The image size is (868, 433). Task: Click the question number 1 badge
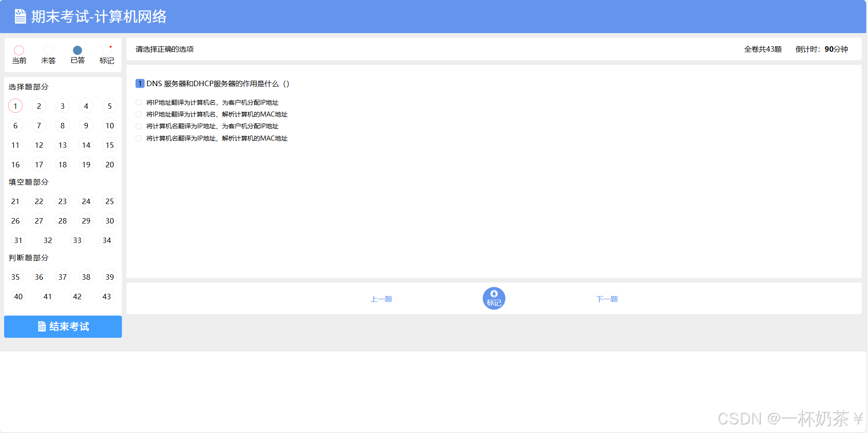coord(140,83)
